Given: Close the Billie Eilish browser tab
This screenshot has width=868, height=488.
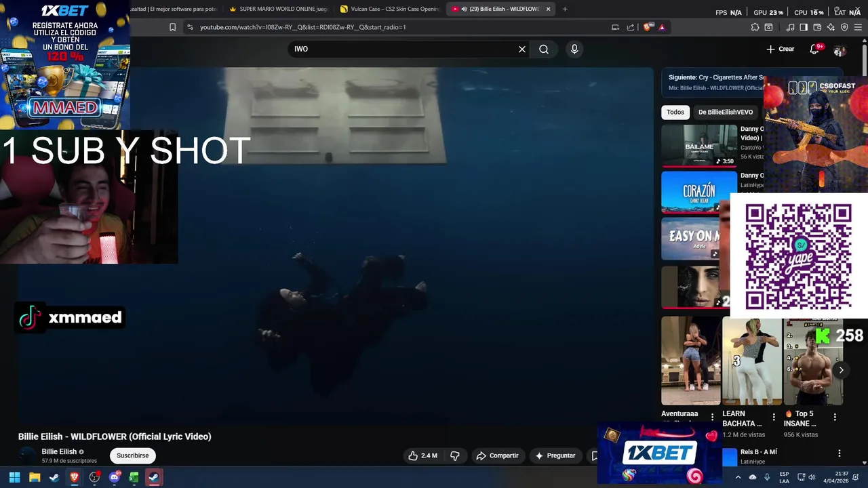Looking at the screenshot, I should [x=548, y=9].
